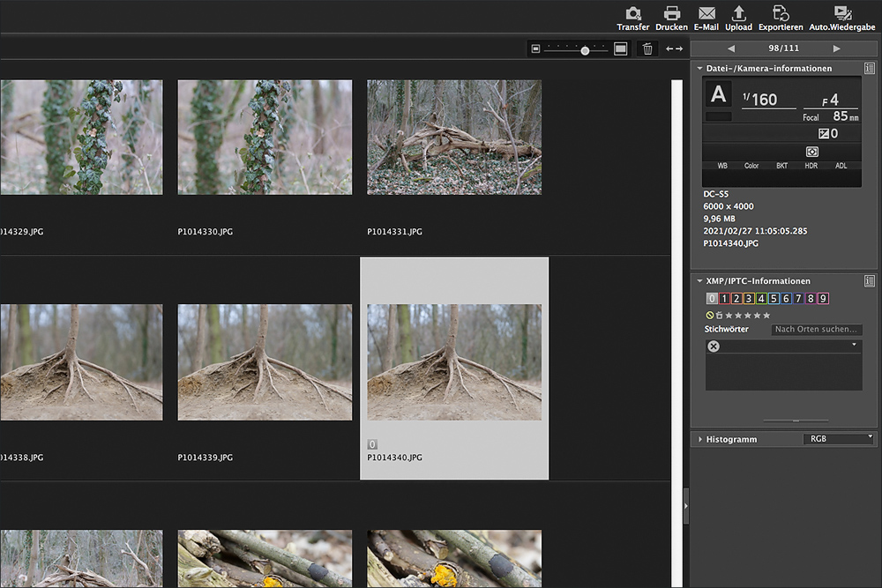Delete photo with toolbar trash icon
Image resolution: width=882 pixels, height=588 pixels.
pos(647,49)
